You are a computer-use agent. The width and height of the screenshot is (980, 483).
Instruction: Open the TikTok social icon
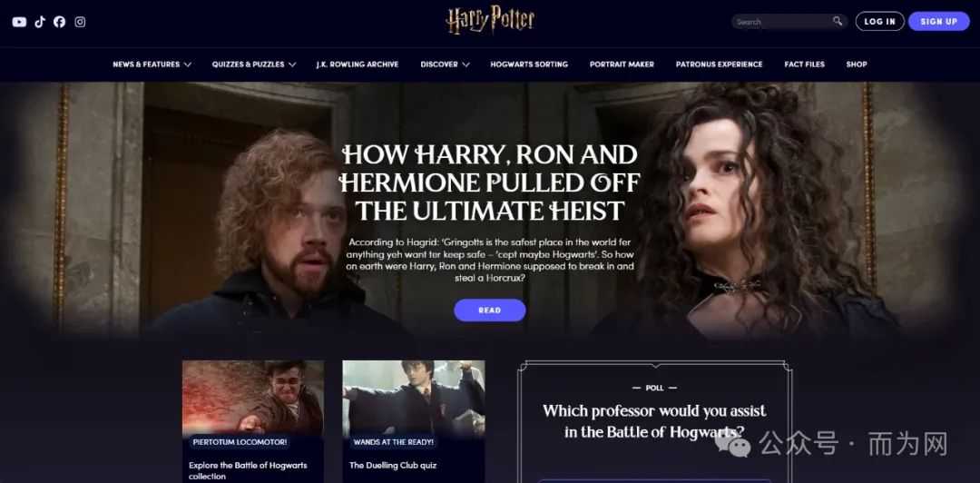[40, 22]
